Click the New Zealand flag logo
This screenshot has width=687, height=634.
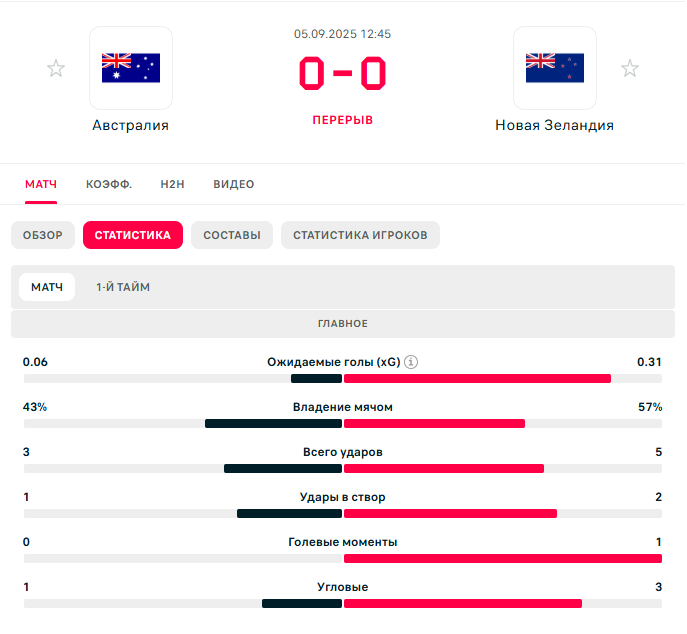[x=555, y=68]
